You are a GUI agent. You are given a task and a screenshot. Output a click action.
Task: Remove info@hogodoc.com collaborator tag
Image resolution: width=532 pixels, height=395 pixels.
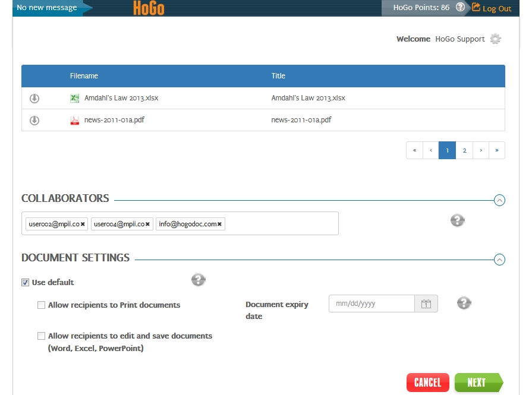(219, 224)
